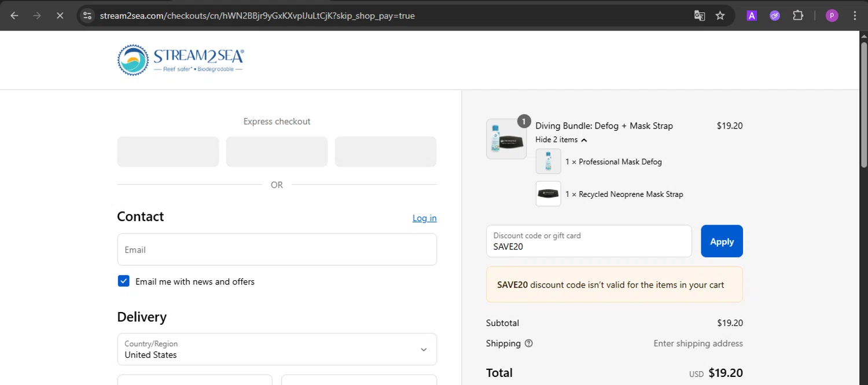
Task: Open the Chrome three-dot menu
Action: [x=855, y=16]
